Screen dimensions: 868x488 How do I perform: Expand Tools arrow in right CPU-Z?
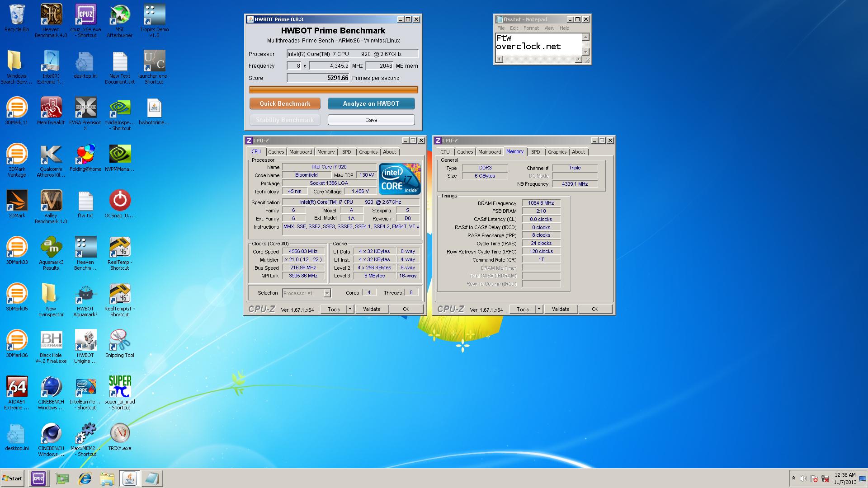tap(539, 309)
